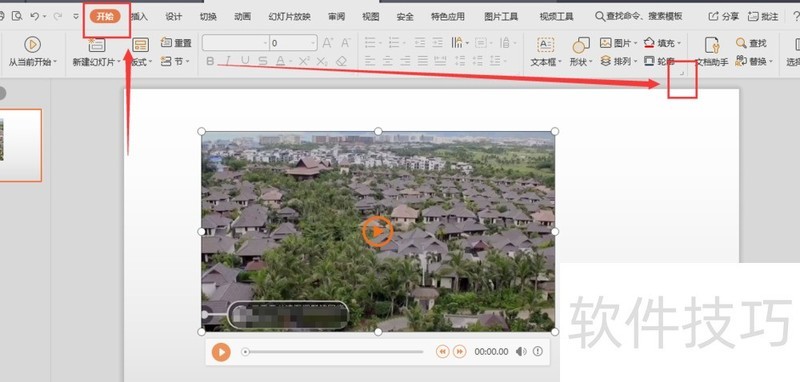This screenshot has height=382, width=800.
Task: Start slideshow from current slide icon
Action: tap(32, 45)
